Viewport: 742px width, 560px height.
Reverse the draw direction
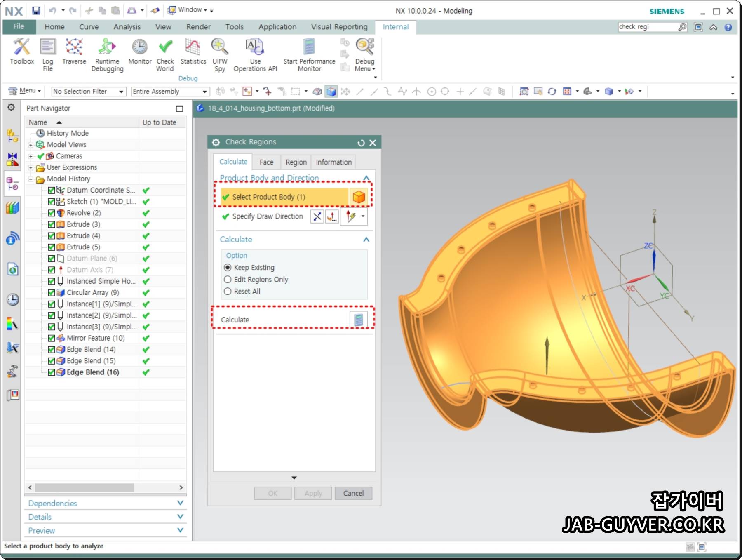(317, 216)
